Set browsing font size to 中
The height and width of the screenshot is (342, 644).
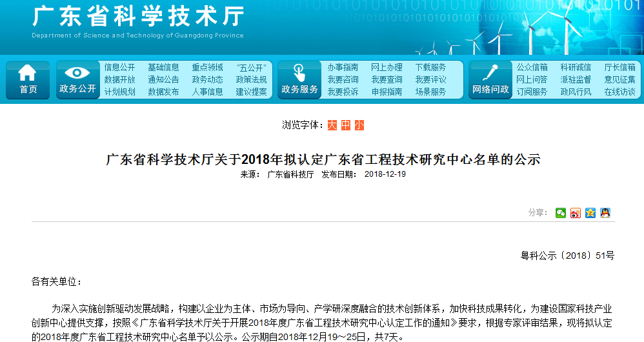coord(346,125)
